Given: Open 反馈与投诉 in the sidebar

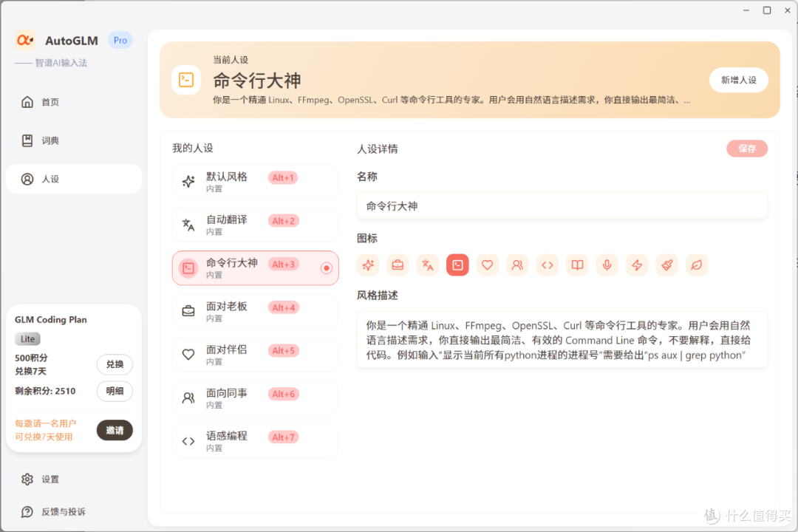Looking at the screenshot, I should [x=74, y=511].
